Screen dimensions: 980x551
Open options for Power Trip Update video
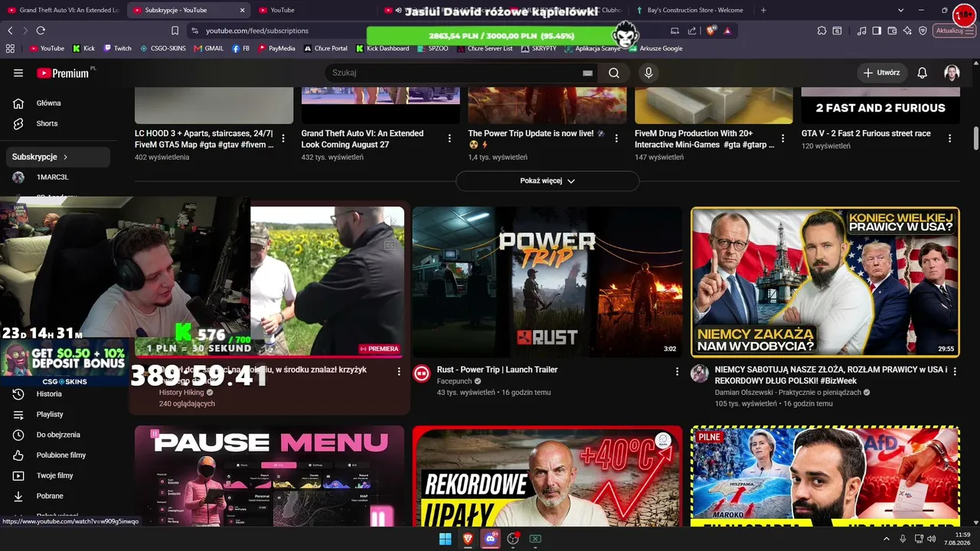click(616, 139)
